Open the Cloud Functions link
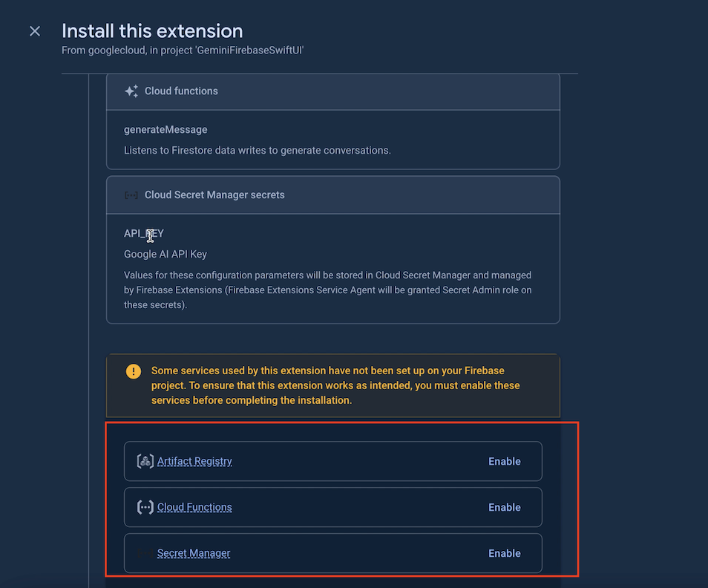Viewport: 708px width, 588px height. [194, 507]
